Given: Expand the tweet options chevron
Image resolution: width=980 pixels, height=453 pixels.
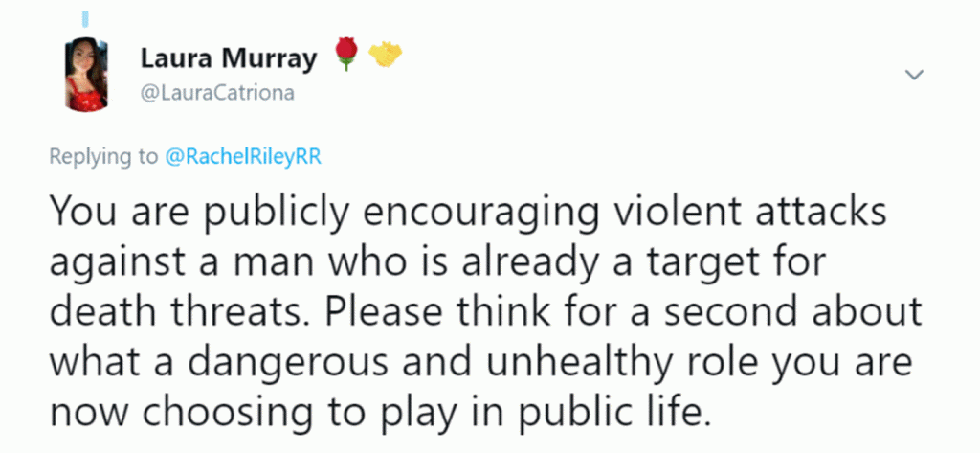Looking at the screenshot, I should 913,75.
